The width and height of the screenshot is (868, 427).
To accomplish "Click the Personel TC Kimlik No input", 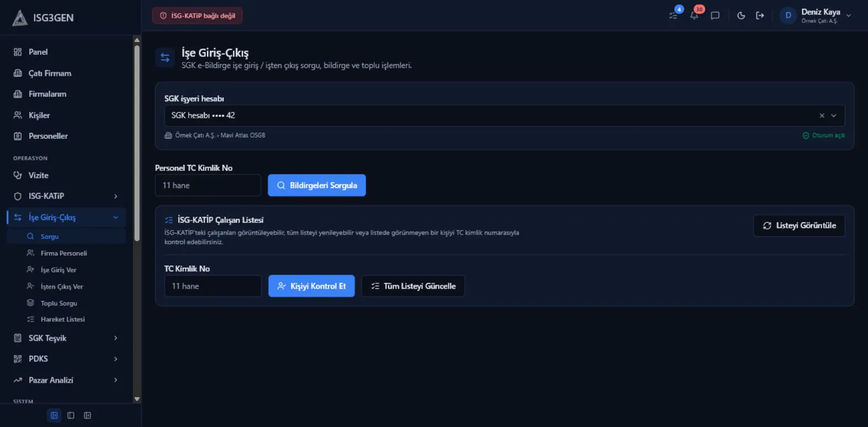I will pyautogui.click(x=208, y=185).
